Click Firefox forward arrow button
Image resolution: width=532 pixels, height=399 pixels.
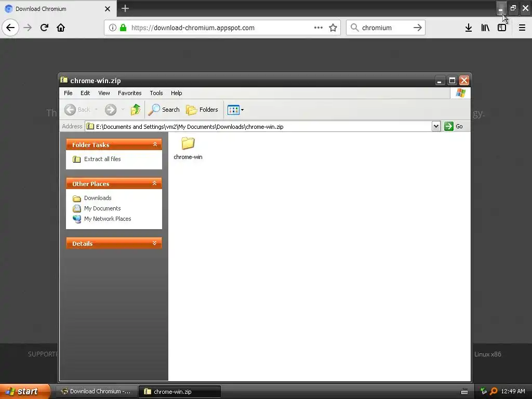click(x=28, y=28)
